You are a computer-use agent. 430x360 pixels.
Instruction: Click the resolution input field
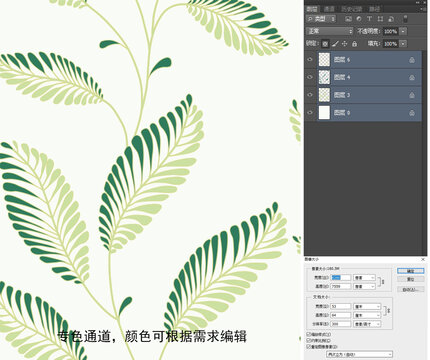point(341,324)
